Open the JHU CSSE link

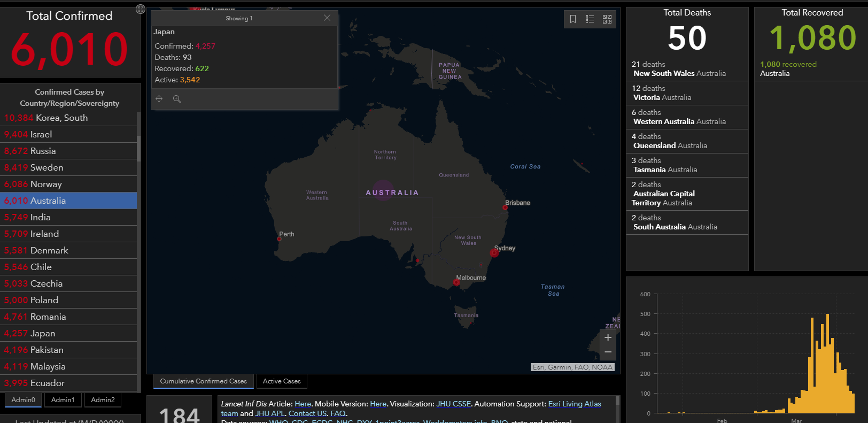[x=453, y=404]
